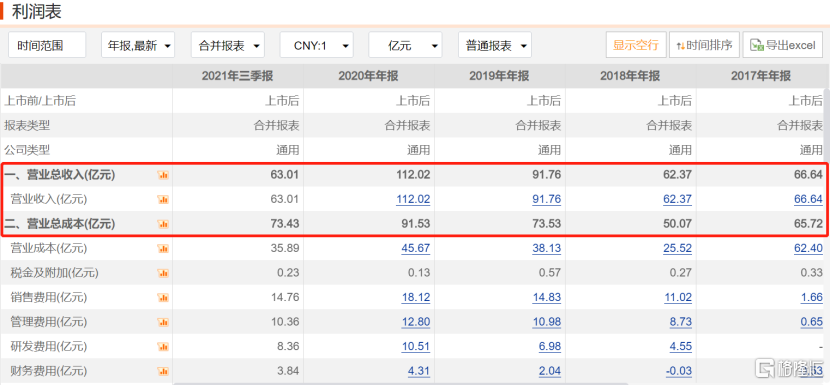Open chart icon for 研发费用 row
The height and width of the screenshot is (385, 830).
click(163, 347)
